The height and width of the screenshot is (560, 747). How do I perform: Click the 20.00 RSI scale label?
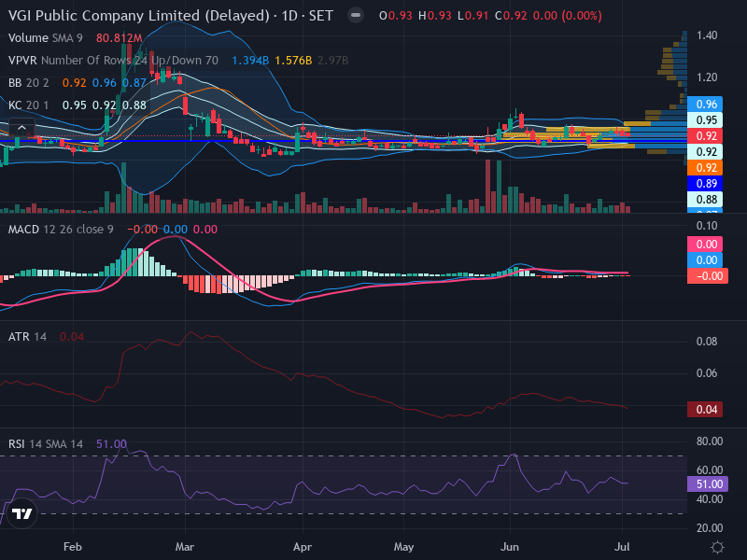point(710,528)
